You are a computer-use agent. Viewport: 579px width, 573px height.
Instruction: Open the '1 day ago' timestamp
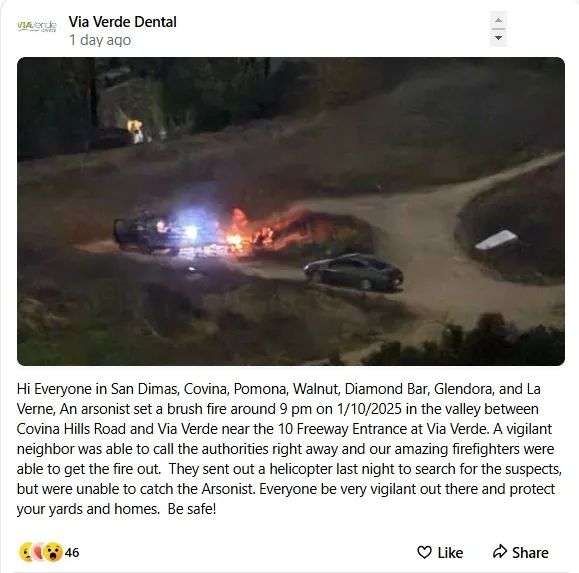pos(100,40)
